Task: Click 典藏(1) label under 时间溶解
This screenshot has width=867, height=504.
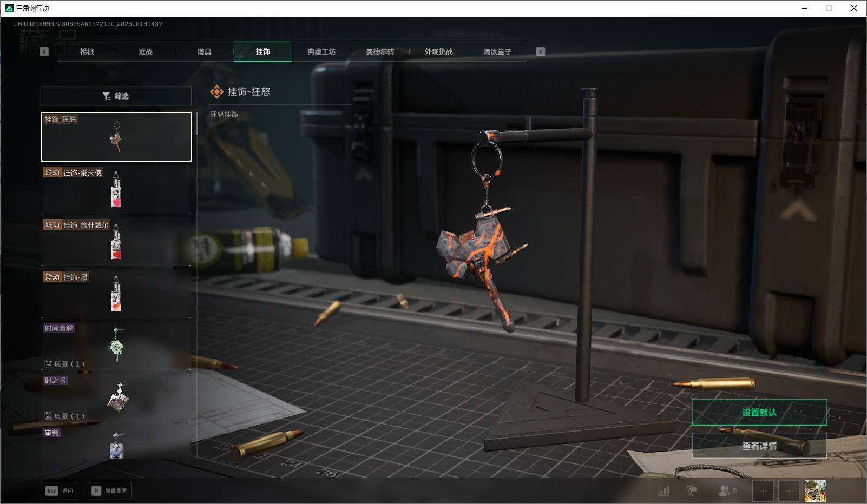Action: (64, 364)
